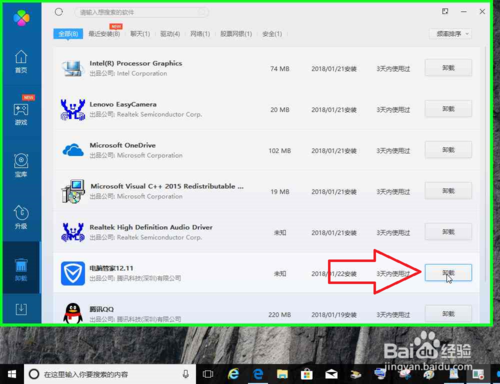500x384 pixels.
Task: Click the '腾讯QQ' name text
Action: (102, 309)
